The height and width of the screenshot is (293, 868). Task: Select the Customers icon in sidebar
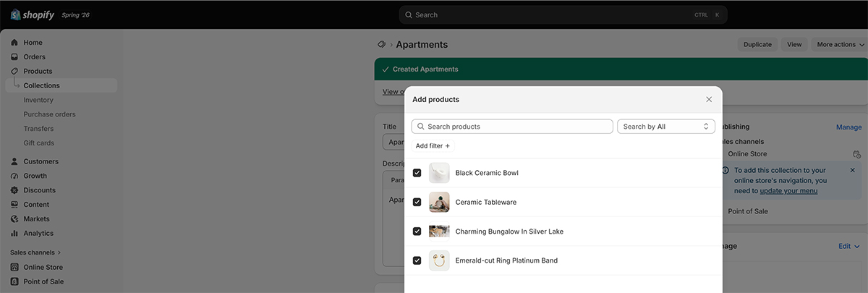(x=14, y=161)
